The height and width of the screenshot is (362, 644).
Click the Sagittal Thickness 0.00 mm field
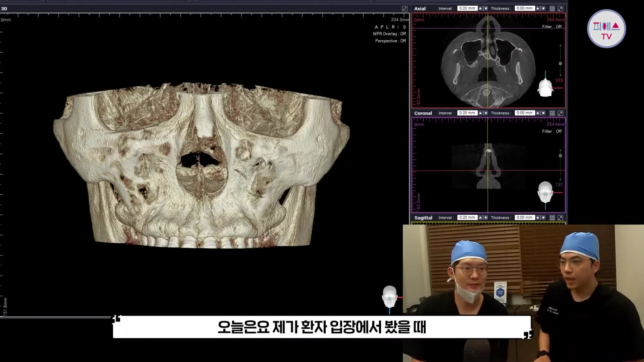(525, 218)
